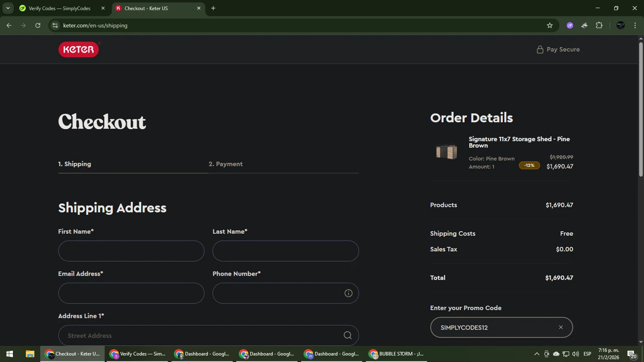Open the network icon in the tray
The width and height of the screenshot is (644, 362).
pos(566,354)
